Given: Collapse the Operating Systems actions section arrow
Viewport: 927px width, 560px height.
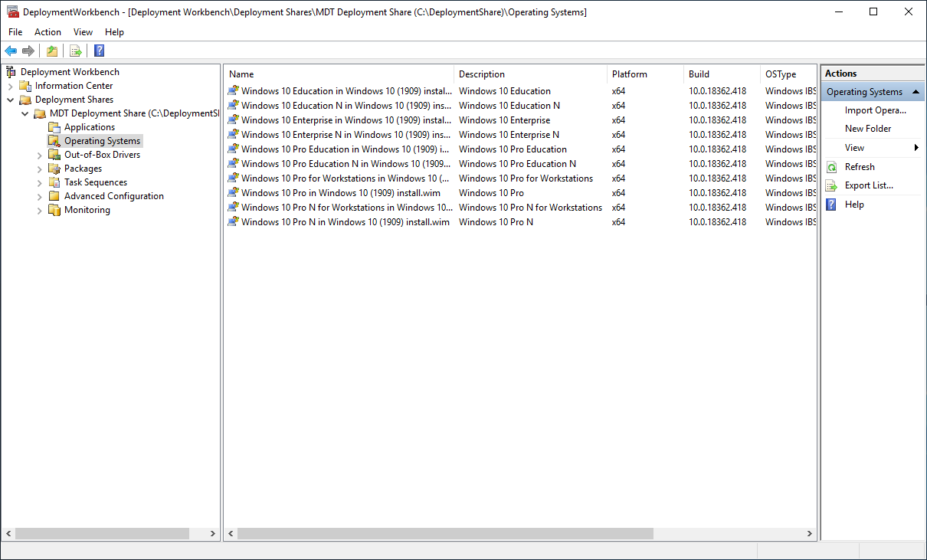Looking at the screenshot, I should 916,92.
